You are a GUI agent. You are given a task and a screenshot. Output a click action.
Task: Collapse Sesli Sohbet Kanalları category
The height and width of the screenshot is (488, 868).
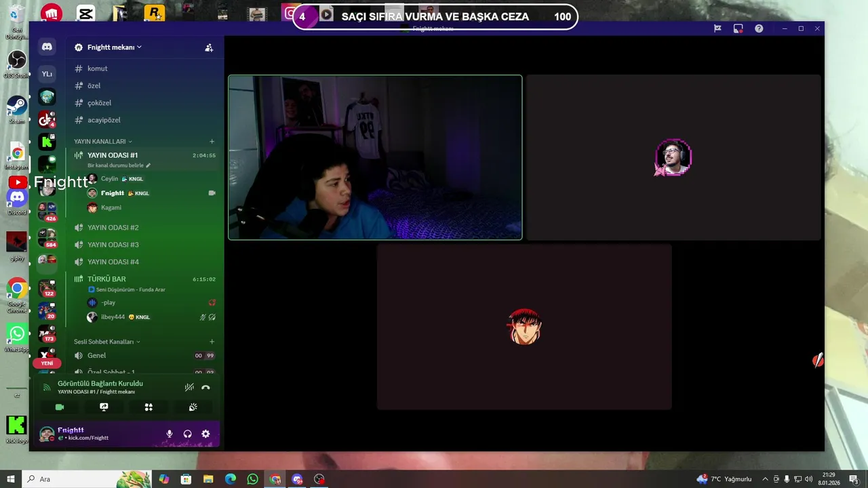(x=106, y=342)
